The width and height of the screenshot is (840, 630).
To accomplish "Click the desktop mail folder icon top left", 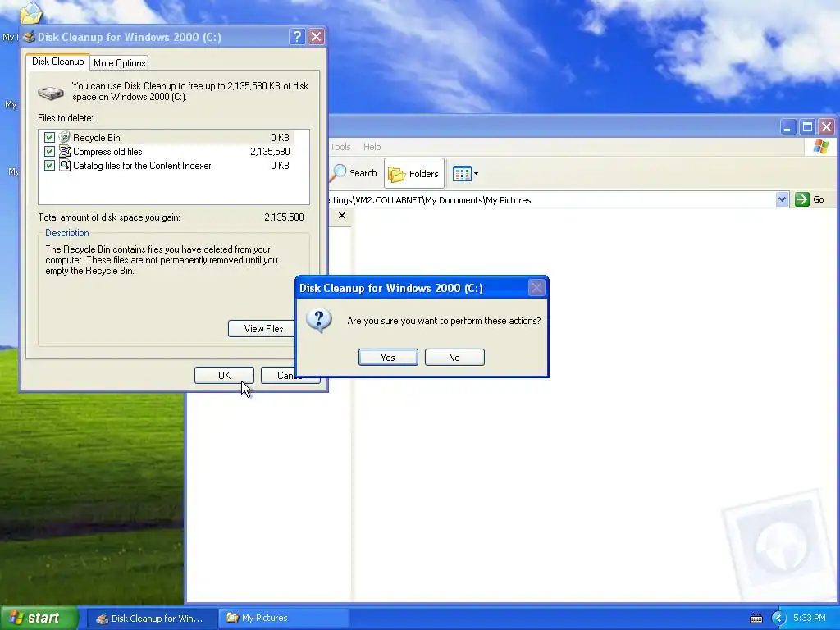I will click(30, 13).
